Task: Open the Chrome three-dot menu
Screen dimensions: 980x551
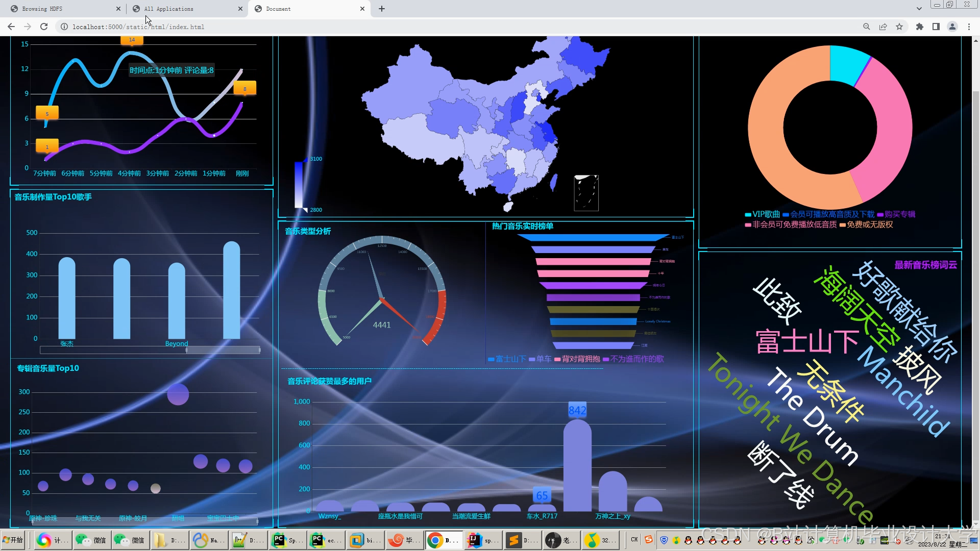Action: click(969, 27)
